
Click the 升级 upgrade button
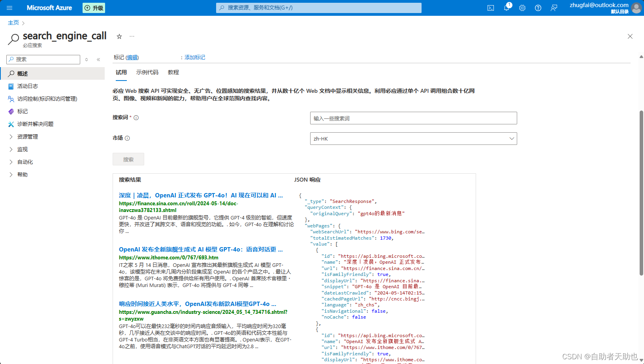pyautogui.click(x=94, y=8)
